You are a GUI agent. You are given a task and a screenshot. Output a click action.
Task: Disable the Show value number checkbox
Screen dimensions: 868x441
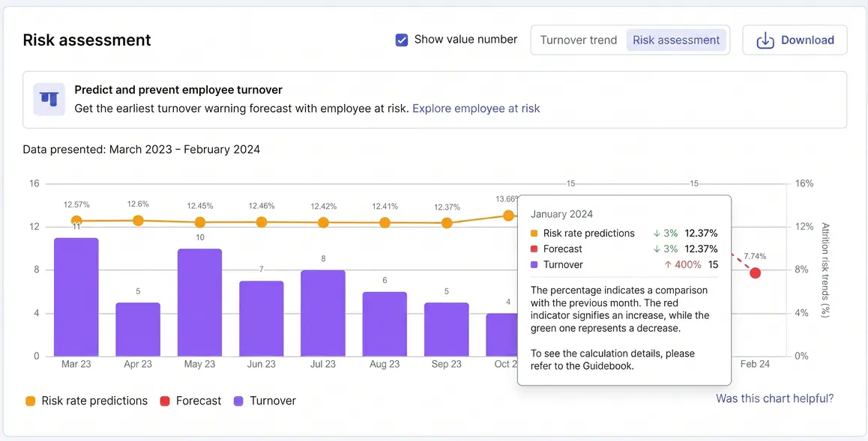click(x=401, y=39)
